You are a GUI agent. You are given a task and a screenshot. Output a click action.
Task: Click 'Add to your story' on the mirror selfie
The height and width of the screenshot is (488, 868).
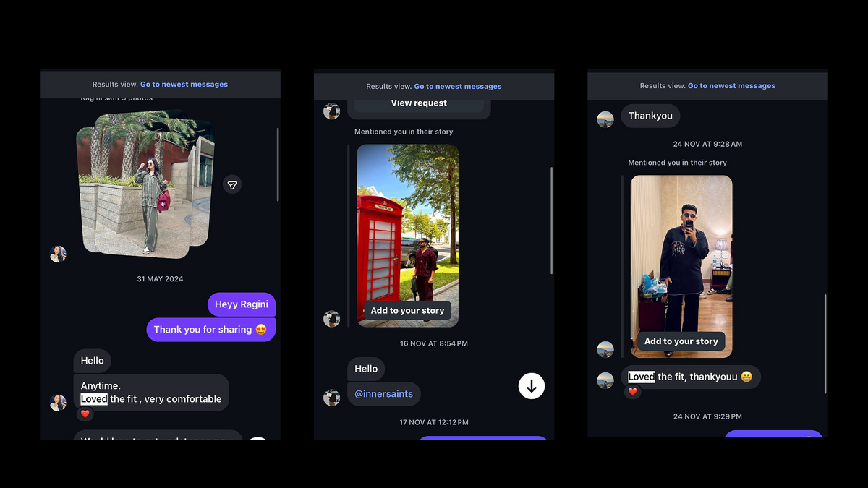coord(681,341)
